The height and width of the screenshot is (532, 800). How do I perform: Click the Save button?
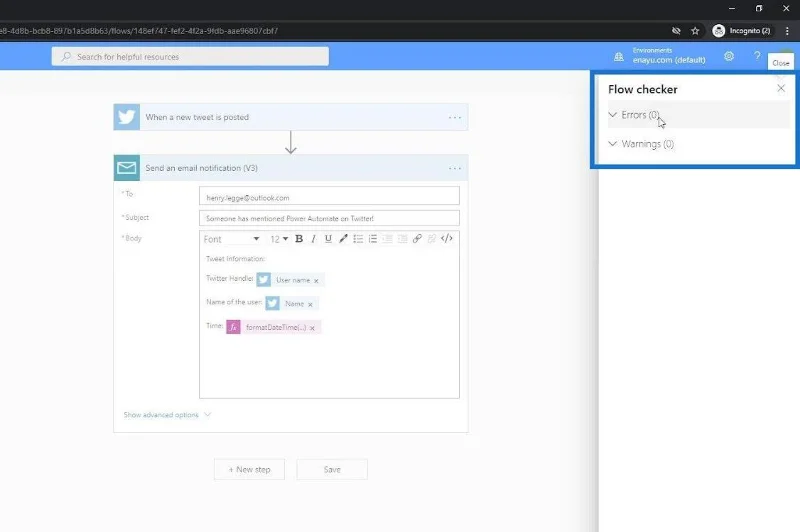click(x=332, y=469)
